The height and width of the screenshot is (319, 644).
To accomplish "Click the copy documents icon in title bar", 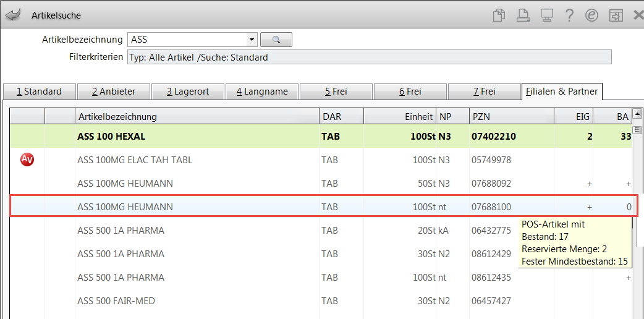I will pos(499,15).
